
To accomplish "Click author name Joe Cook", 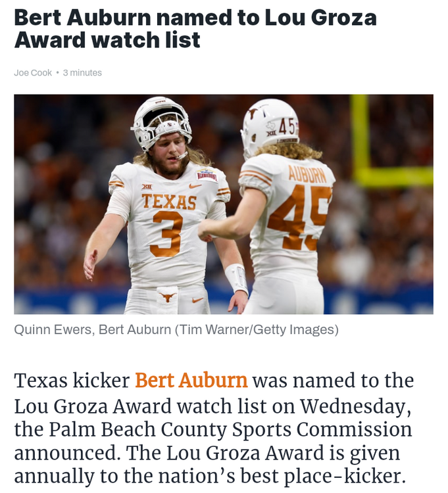I will (x=32, y=73).
